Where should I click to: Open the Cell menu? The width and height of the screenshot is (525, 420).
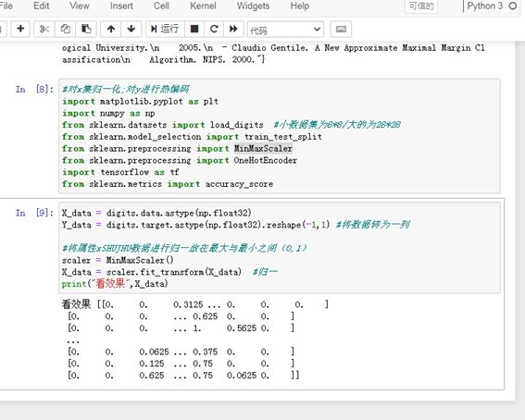pos(161,6)
